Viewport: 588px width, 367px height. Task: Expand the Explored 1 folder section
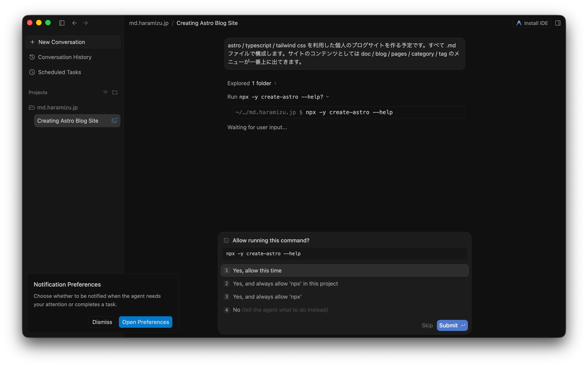(252, 83)
